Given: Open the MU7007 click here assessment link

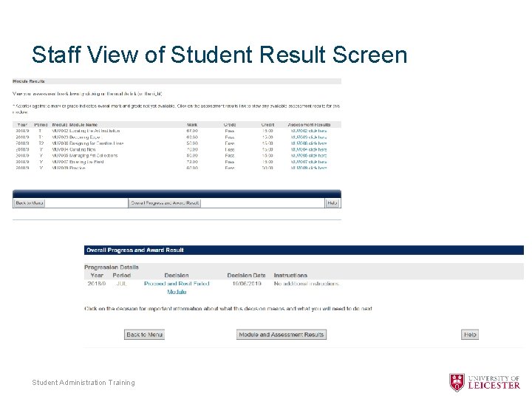Looking at the screenshot, I should click(309, 162).
